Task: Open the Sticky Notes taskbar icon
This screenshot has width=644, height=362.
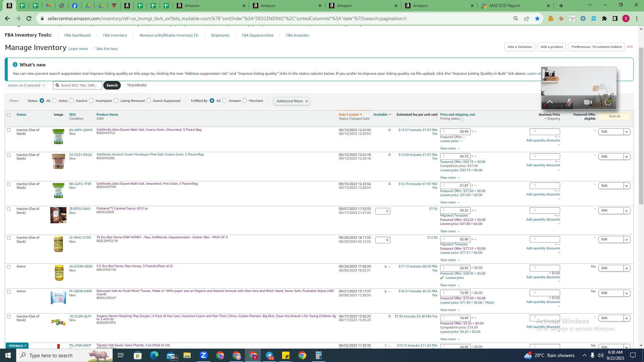Action: coord(286,355)
